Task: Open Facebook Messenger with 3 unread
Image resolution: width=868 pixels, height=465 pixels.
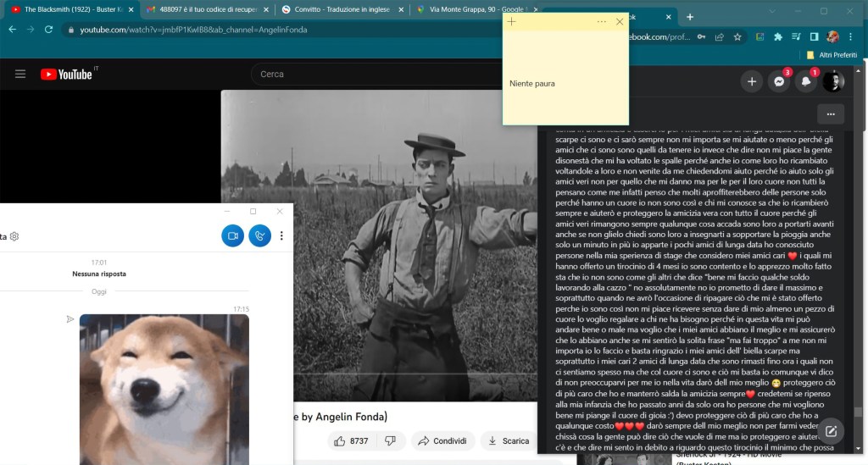Action: pos(778,81)
